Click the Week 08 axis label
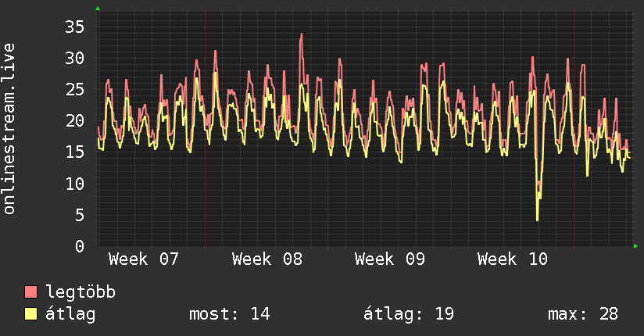 click(x=267, y=259)
